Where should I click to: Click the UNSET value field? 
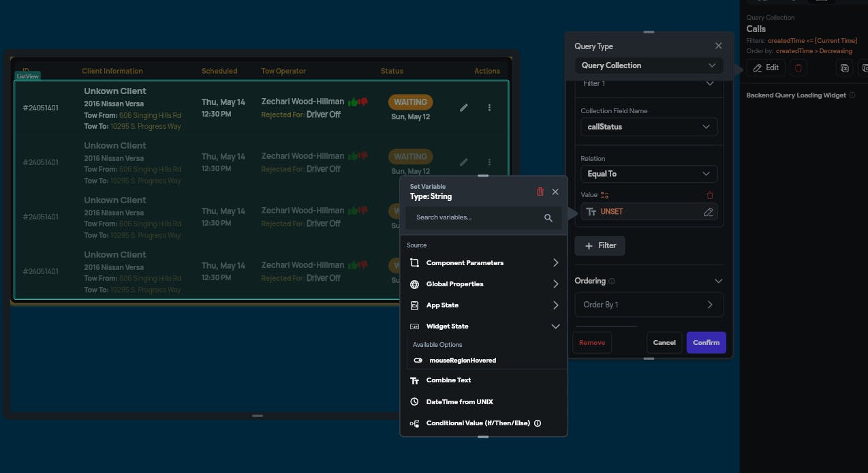(649, 212)
